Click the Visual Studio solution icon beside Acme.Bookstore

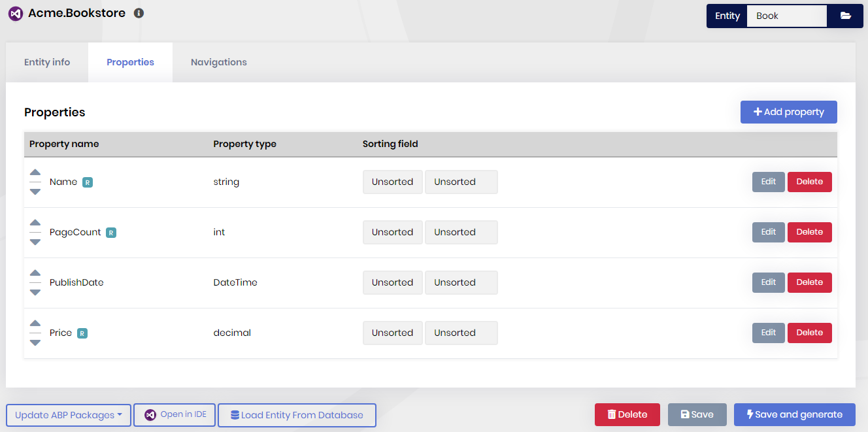coord(16,14)
